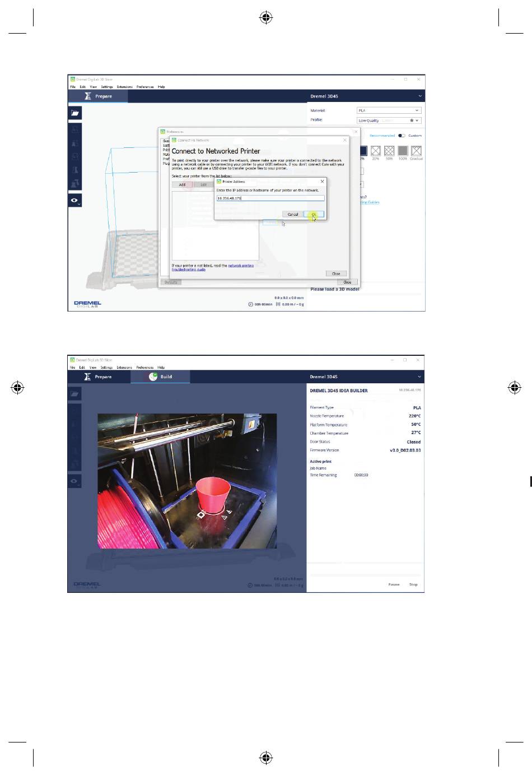Switch to the Build tab

160,377
